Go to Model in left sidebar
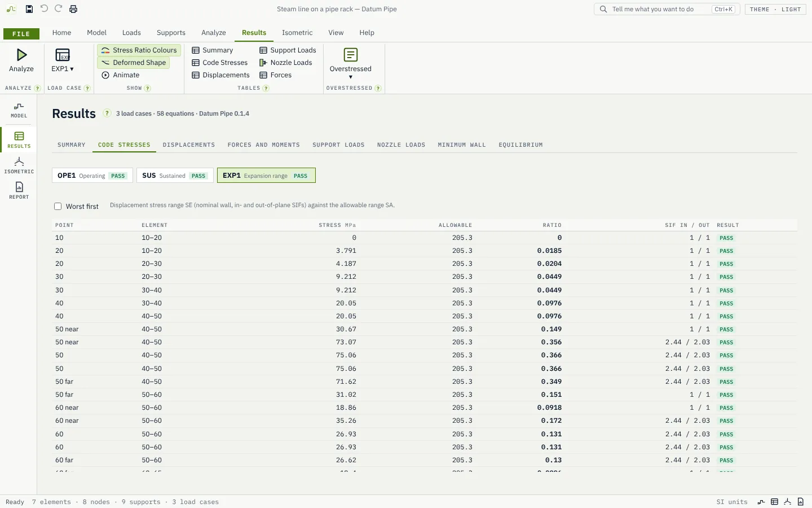 19,110
